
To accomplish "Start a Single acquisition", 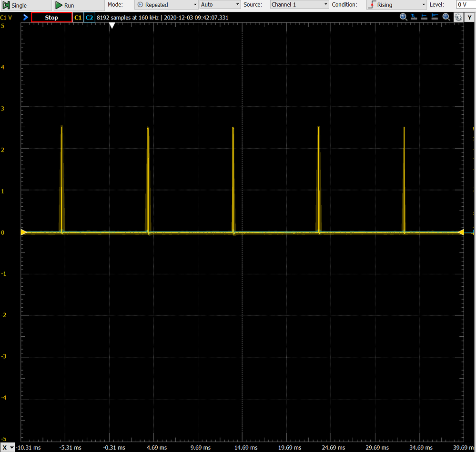I will pos(26,5).
